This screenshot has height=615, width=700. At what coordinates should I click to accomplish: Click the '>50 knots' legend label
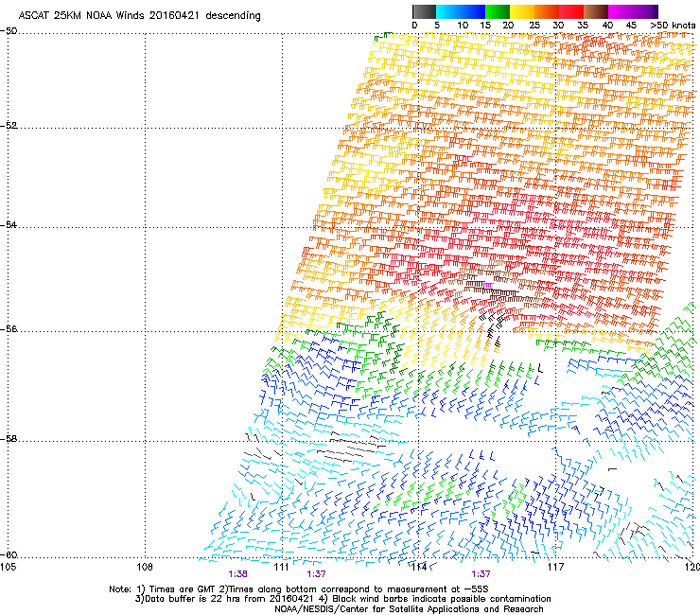coord(673,25)
